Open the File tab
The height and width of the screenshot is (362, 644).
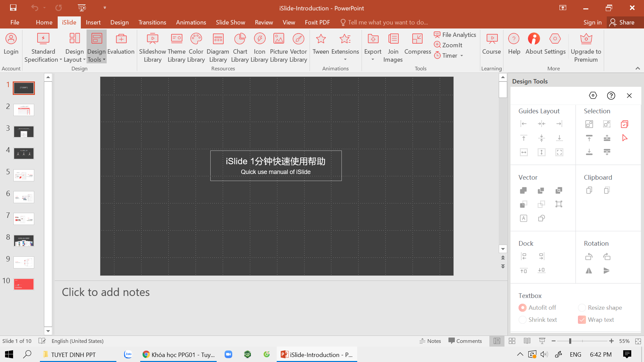[x=15, y=22]
